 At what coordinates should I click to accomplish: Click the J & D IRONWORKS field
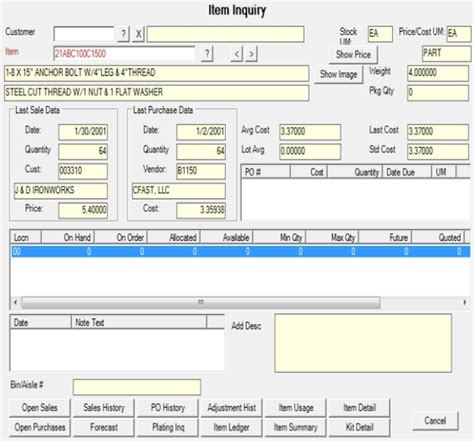(61, 191)
